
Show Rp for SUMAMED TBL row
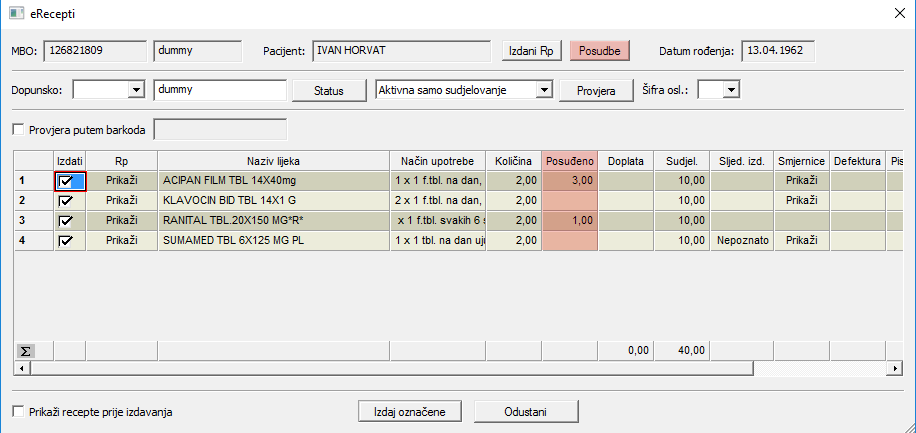click(x=122, y=241)
